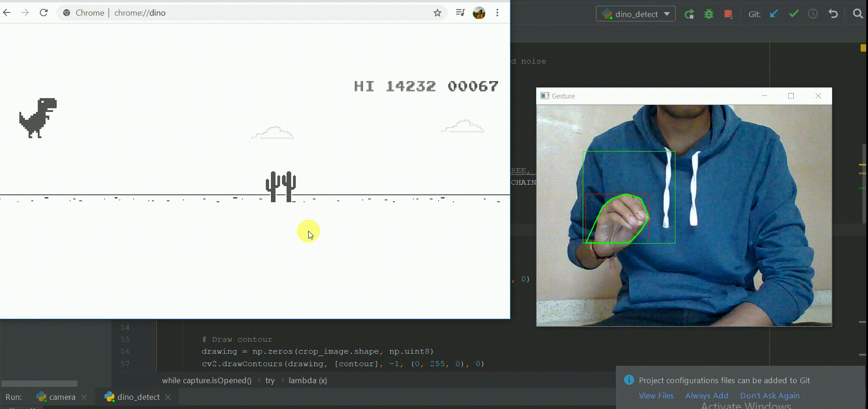Click the HI 14232 score text
868x409 pixels.
(x=394, y=86)
